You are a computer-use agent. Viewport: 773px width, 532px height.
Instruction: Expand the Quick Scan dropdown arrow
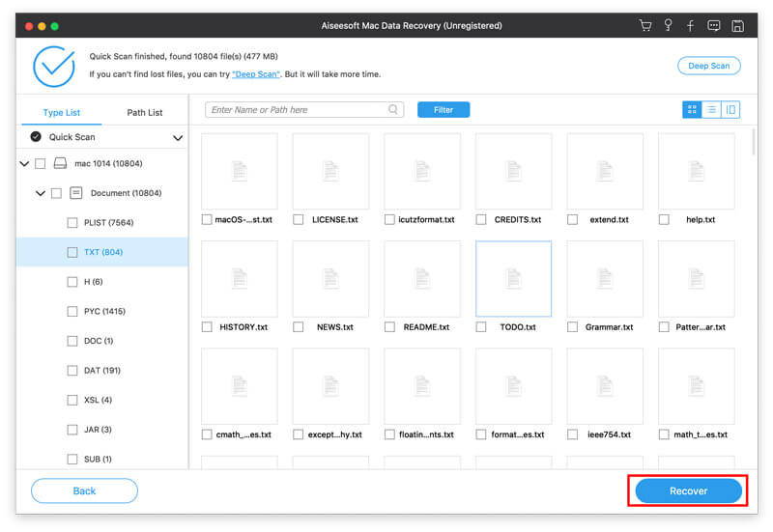pyautogui.click(x=178, y=138)
